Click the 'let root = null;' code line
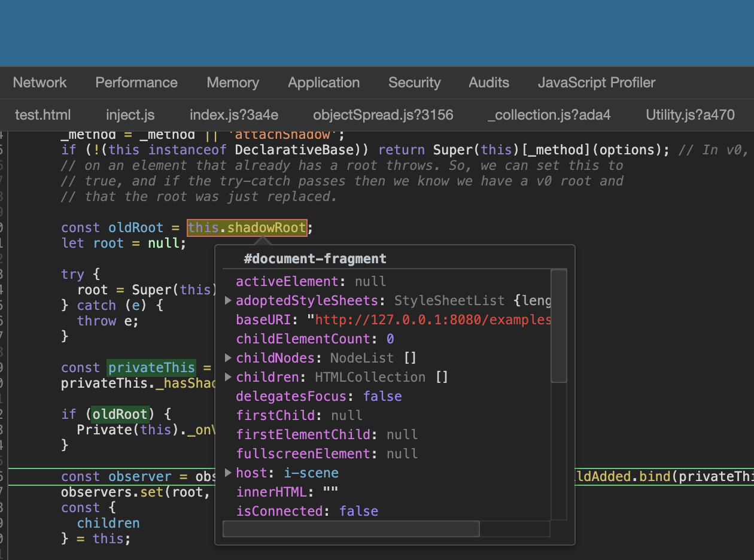This screenshot has height=560, width=754. point(124,243)
